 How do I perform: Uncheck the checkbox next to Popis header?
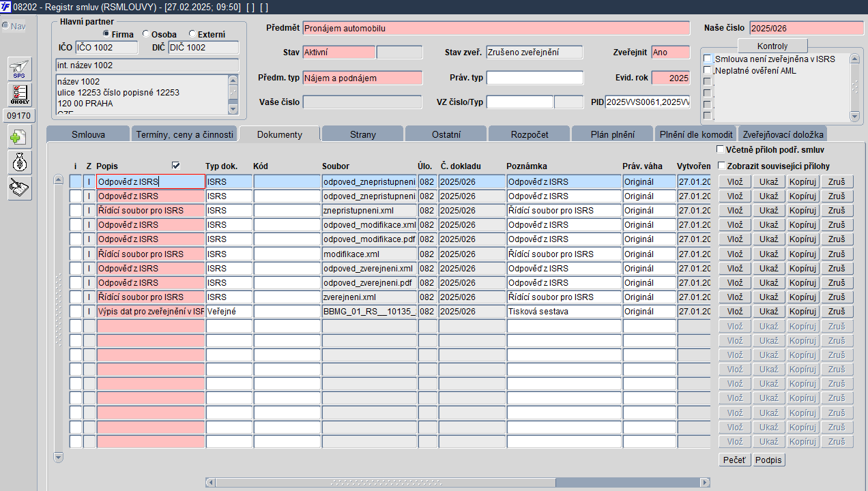click(x=176, y=166)
